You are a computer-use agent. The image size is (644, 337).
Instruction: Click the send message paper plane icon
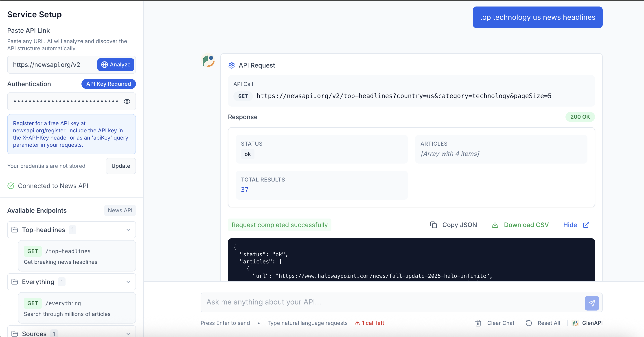pyautogui.click(x=591, y=303)
